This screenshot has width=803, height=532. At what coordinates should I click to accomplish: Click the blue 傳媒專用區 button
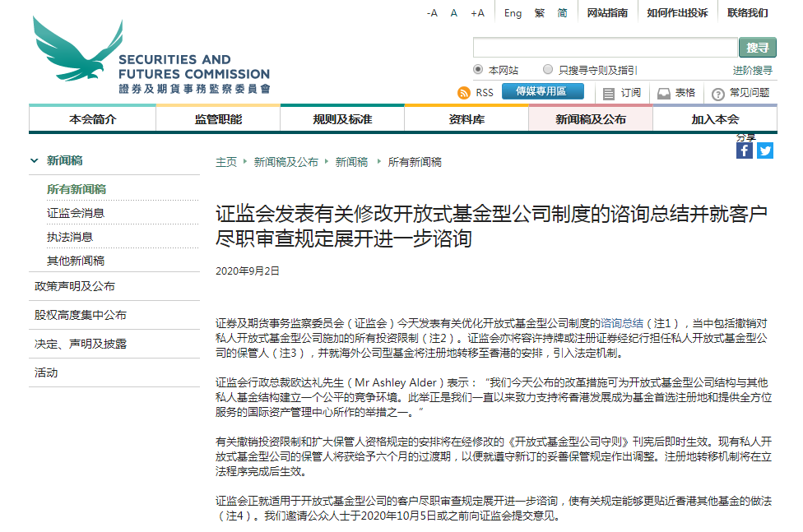click(x=543, y=91)
